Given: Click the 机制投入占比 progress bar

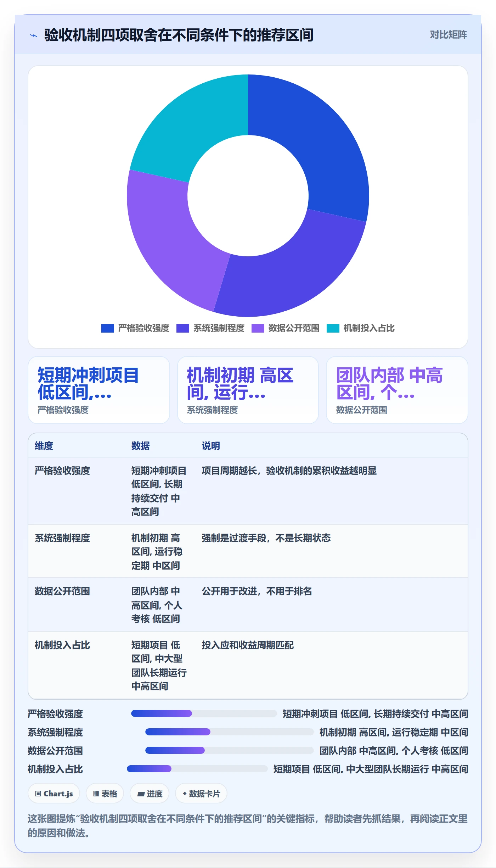Looking at the screenshot, I should pyautogui.click(x=197, y=769).
